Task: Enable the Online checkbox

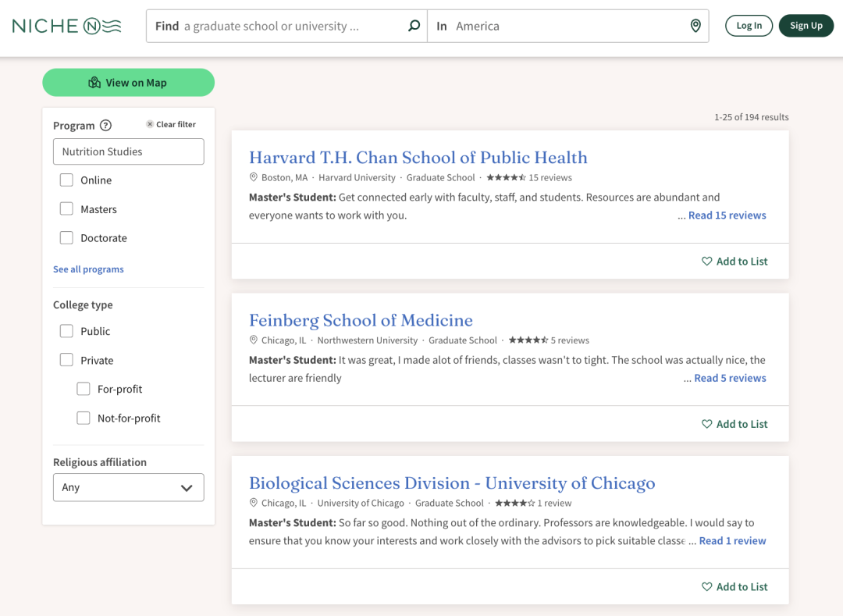Action: pos(66,180)
